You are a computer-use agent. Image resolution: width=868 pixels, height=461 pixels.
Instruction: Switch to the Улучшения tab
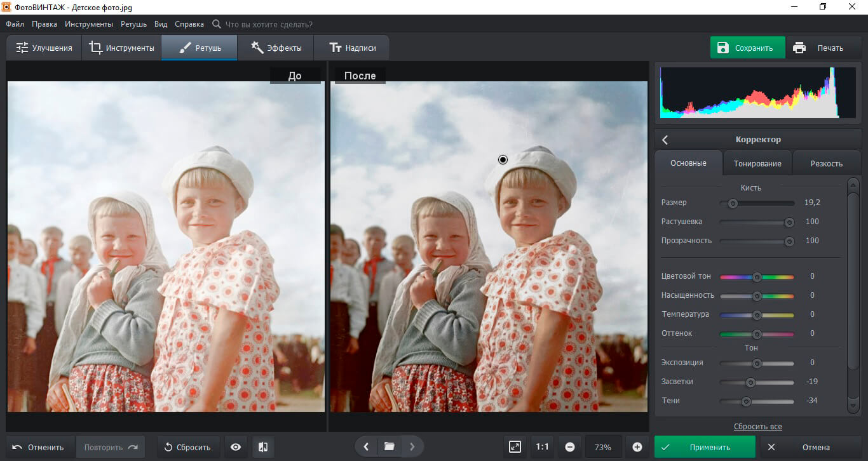[x=44, y=48]
